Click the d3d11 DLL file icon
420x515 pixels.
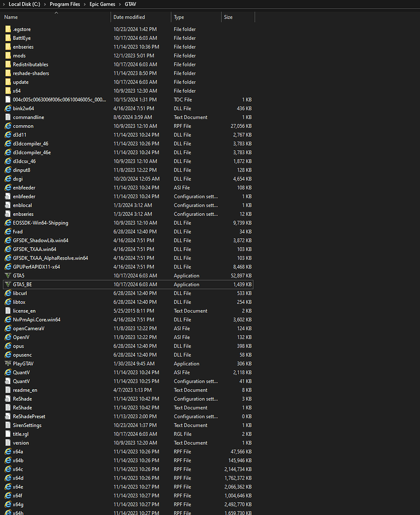8,134
